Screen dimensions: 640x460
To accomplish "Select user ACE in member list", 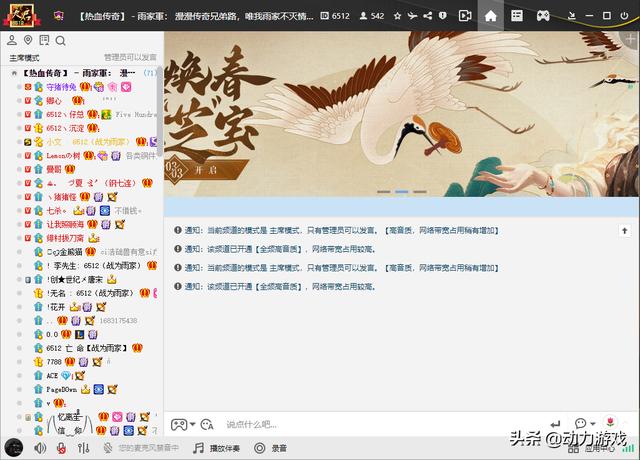I will coord(52,376).
